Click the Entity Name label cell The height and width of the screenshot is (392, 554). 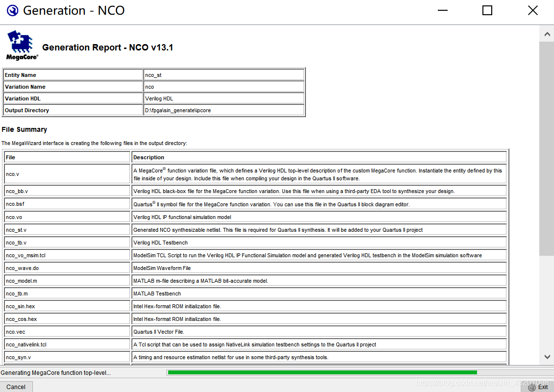click(73, 75)
